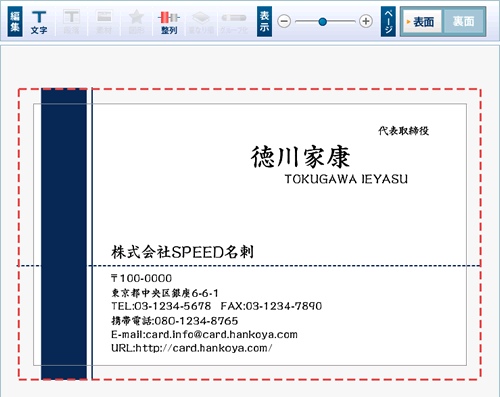The height and width of the screenshot is (397, 500).
Task: Select the URL:http://card.hankoya.com/ line
Action: 192,348
